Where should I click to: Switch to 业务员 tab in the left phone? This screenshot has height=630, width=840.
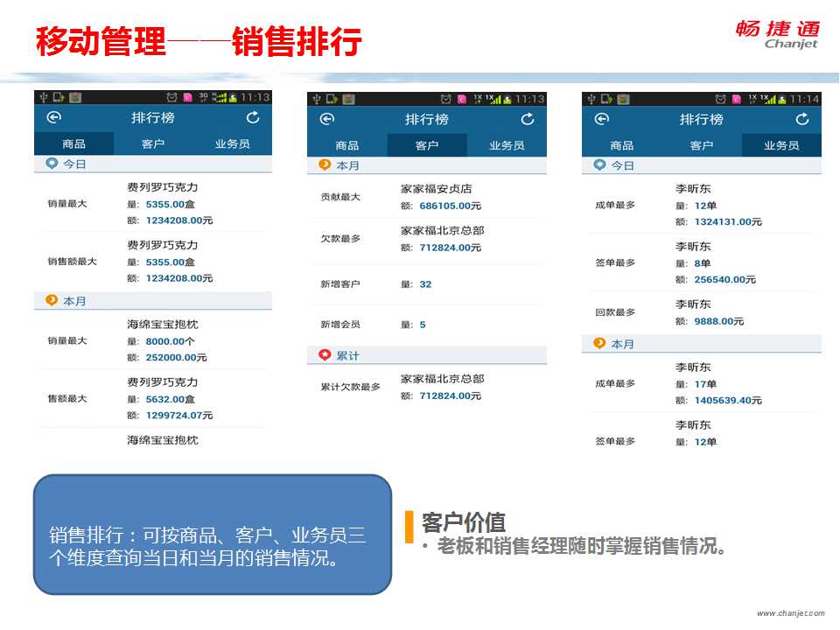232,144
